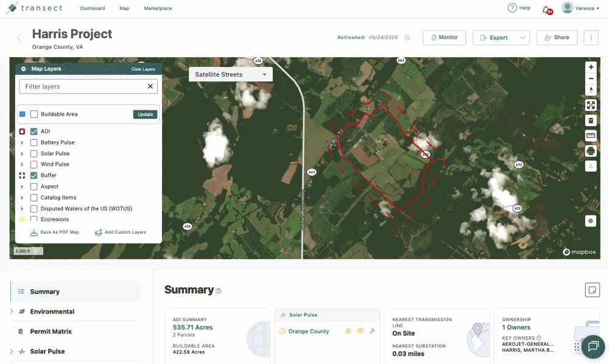Go to the Marketplace menu
Viewport: 609px width, 364px height.
pos(158,9)
